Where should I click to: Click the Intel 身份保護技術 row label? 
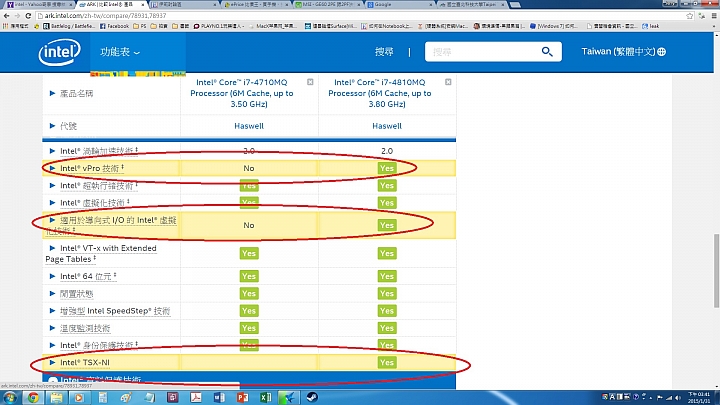click(x=97, y=345)
